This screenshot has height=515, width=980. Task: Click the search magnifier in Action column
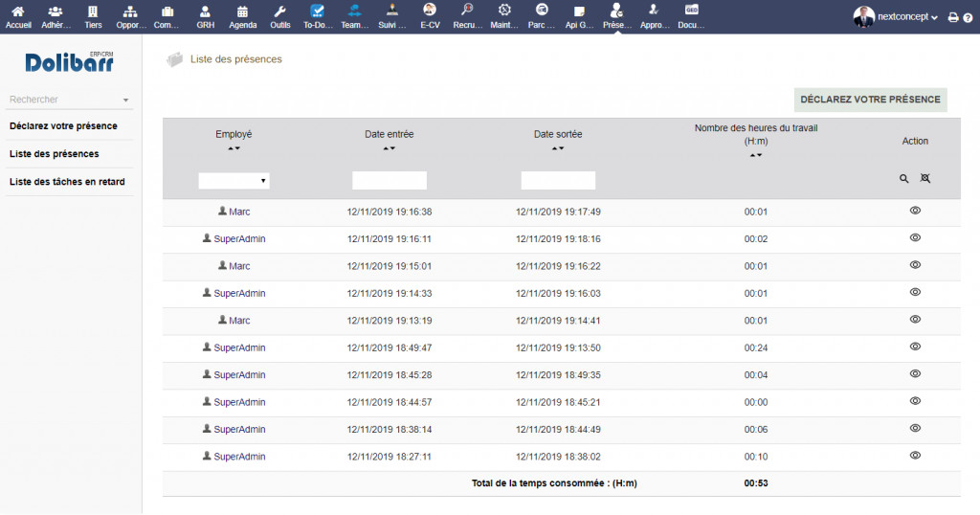(x=904, y=179)
